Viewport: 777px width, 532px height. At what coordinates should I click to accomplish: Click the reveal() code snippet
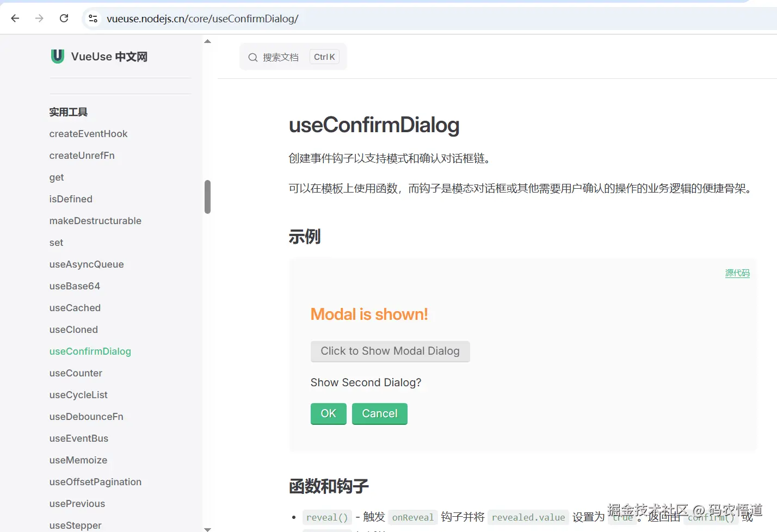(x=327, y=517)
